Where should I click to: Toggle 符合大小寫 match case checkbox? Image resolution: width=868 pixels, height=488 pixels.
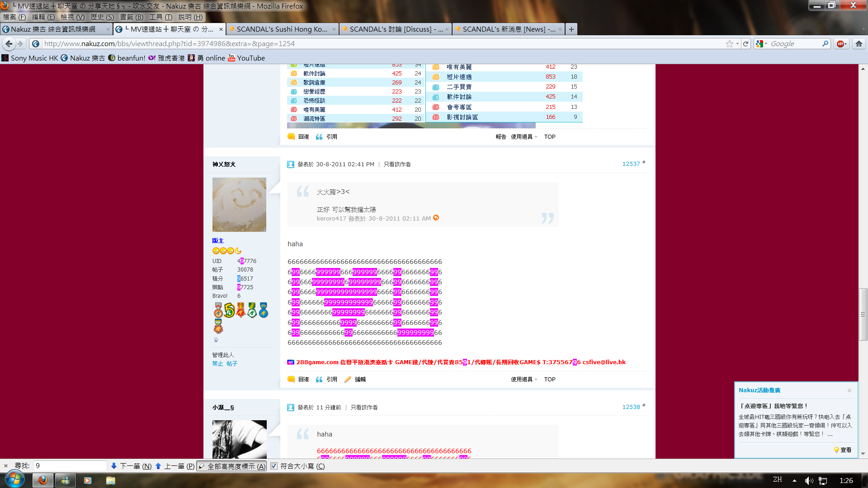[274, 466]
